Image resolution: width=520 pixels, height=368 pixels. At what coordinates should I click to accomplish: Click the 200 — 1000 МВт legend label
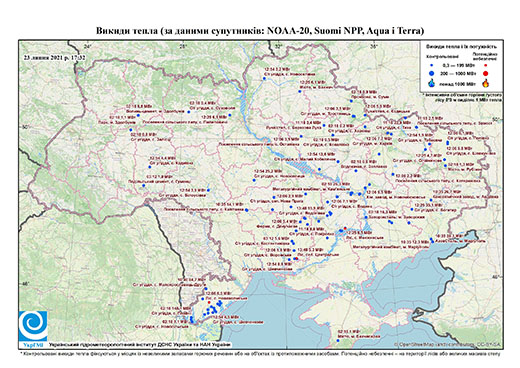pyautogui.click(x=457, y=73)
